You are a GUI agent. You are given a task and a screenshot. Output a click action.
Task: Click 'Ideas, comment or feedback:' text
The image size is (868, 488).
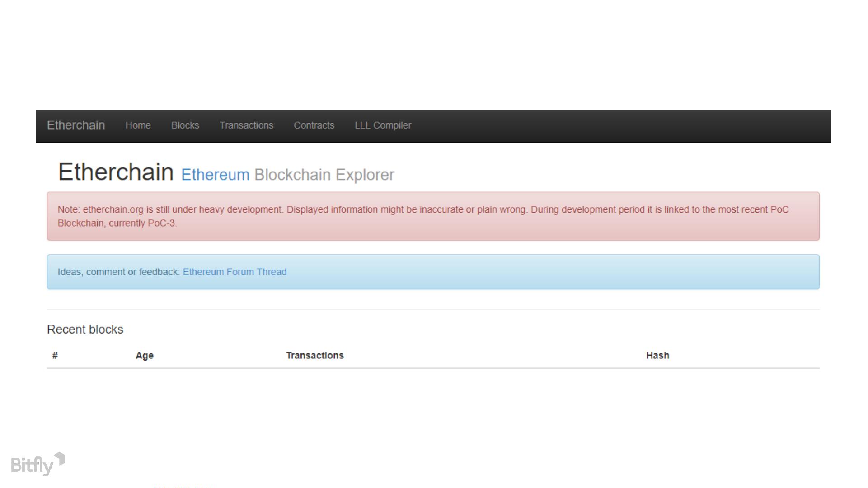pos(119,272)
